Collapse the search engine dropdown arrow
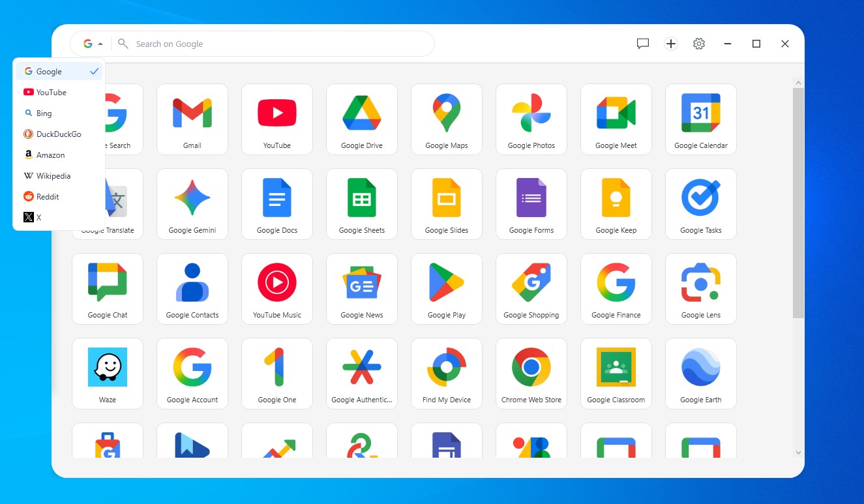Viewport: 864px width, 504px height. click(100, 44)
